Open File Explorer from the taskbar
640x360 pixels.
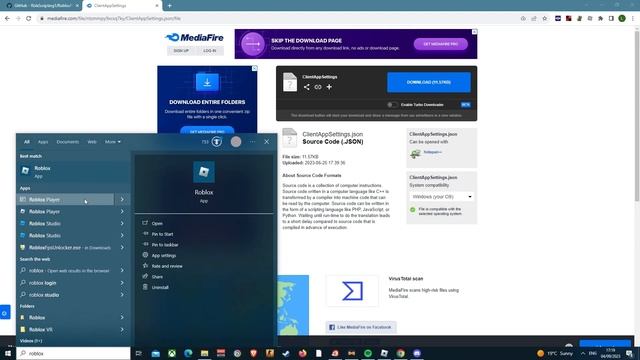204,353
